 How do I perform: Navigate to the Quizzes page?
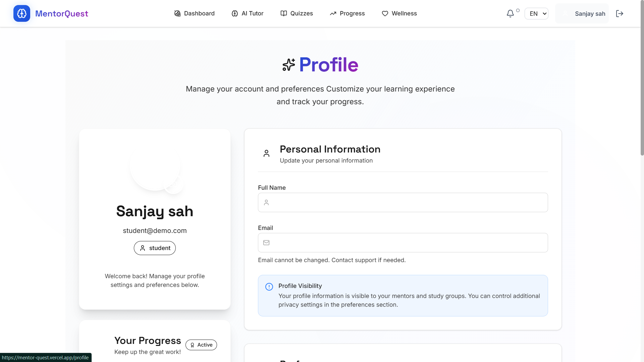297,13
